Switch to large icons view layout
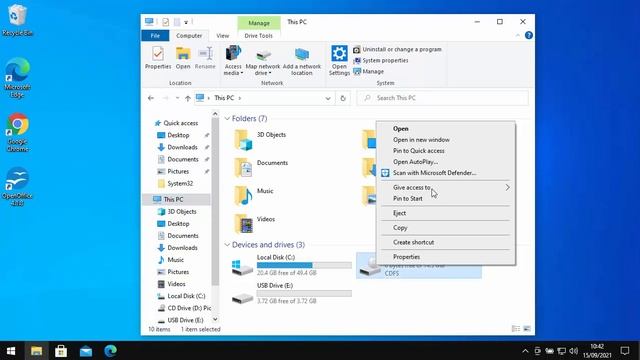640x360 pixels. pyautogui.click(x=527, y=329)
